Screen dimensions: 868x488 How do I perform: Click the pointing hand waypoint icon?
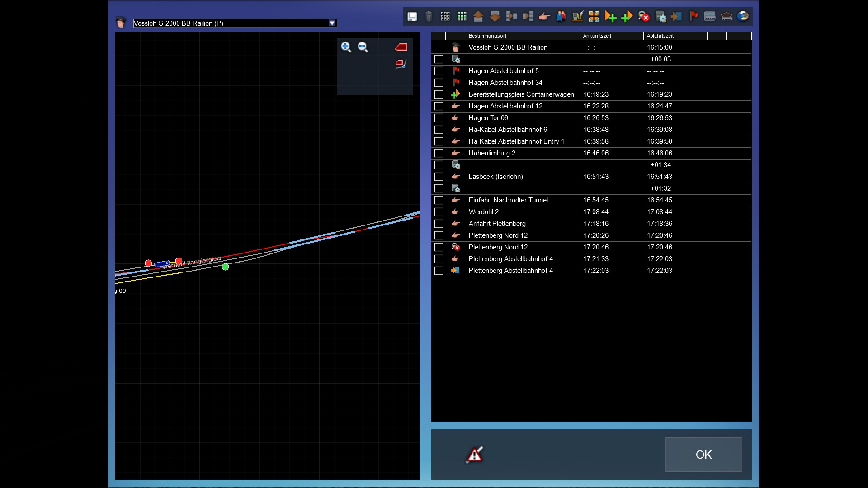[x=544, y=17]
